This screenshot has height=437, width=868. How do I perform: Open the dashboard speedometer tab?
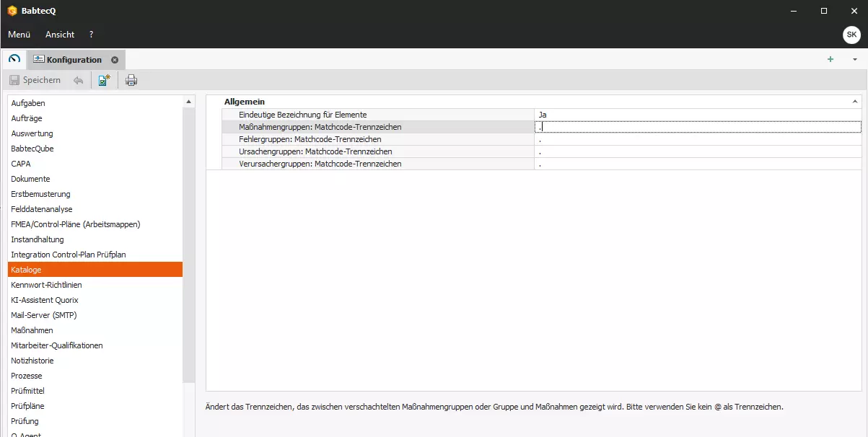[14, 59]
